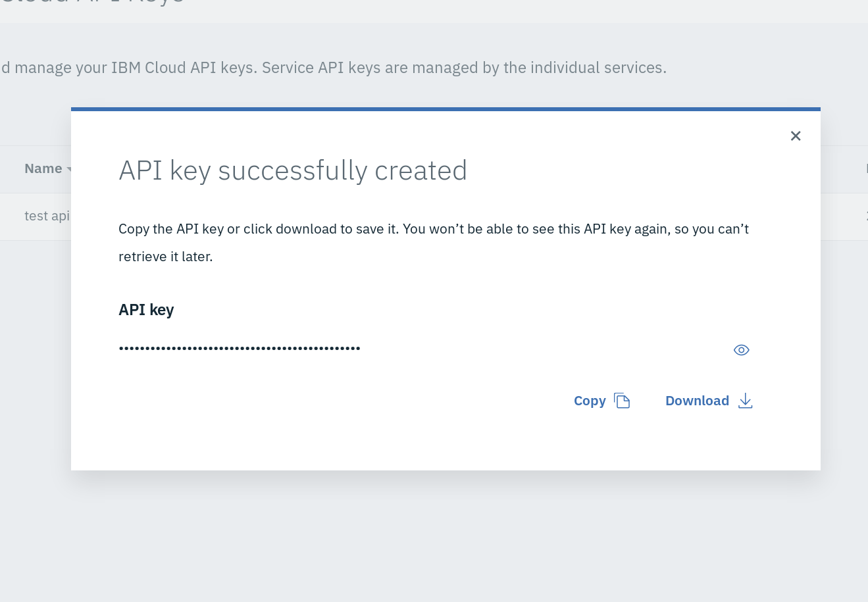Click the cut-off row value at right edge
Image resolution: width=868 pixels, height=602 pixels.
[865, 216]
